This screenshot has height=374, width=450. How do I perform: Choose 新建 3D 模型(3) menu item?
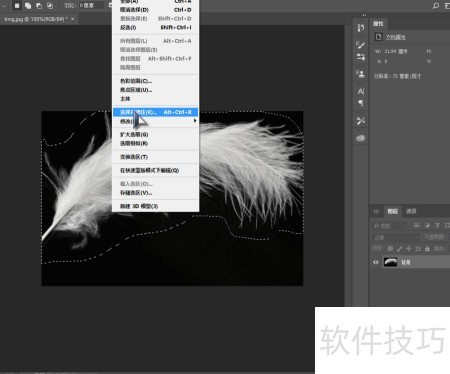[x=155, y=206]
